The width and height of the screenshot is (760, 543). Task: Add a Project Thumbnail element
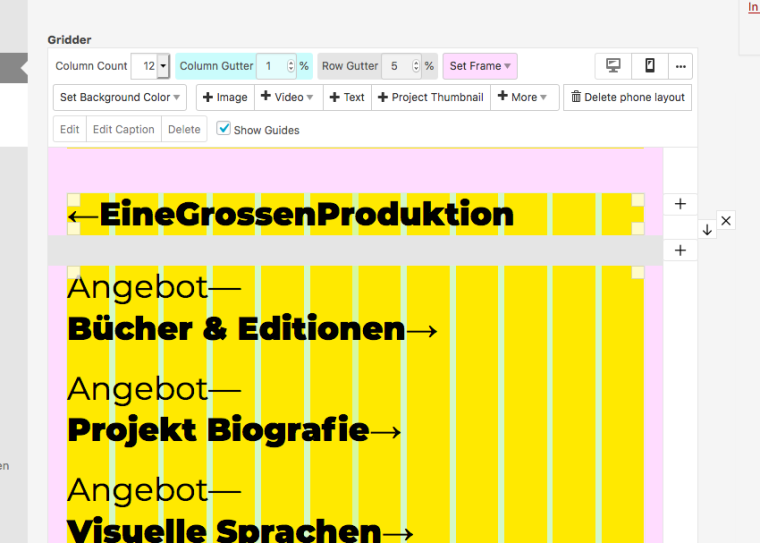point(430,97)
